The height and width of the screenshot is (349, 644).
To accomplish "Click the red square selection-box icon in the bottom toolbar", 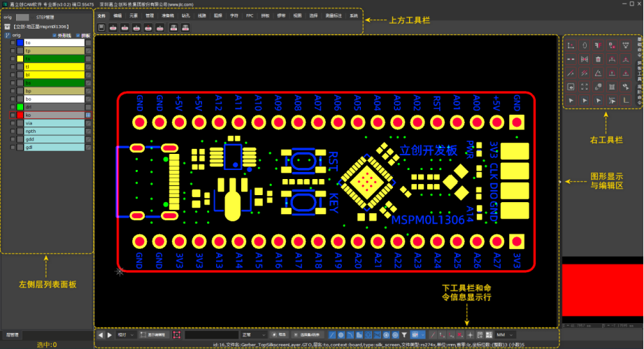I will tap(177, 335).
